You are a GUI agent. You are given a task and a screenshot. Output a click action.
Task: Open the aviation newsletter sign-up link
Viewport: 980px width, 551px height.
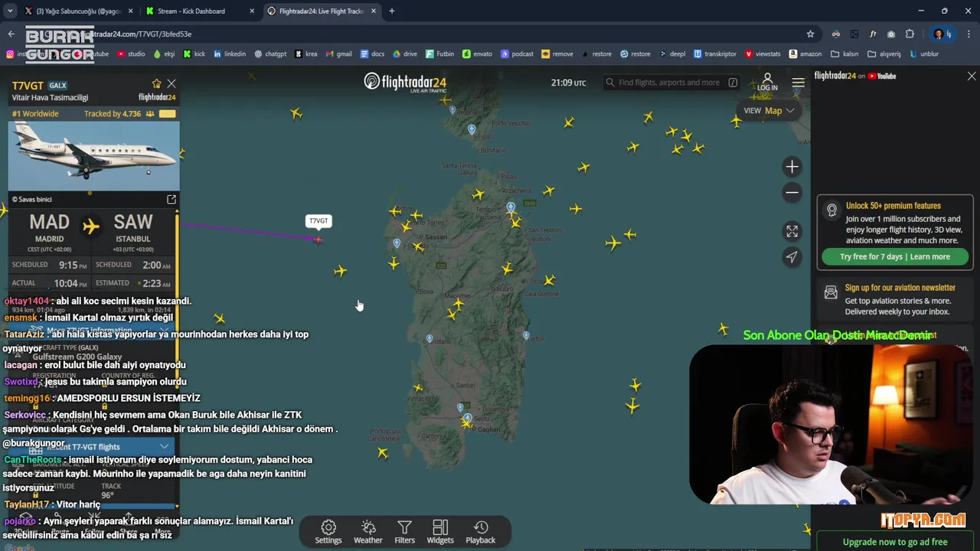click(x=900, y=288)
